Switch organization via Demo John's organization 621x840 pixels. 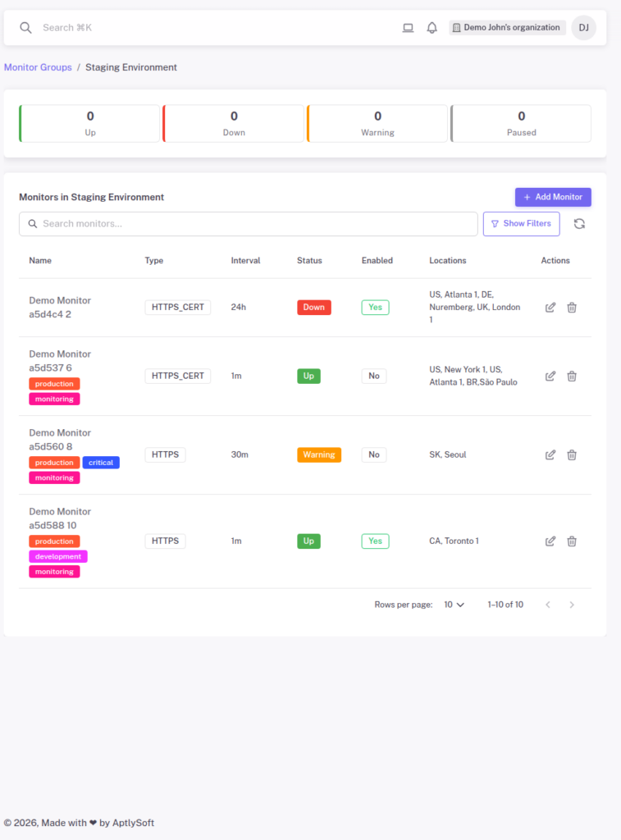tap(507, 27)
